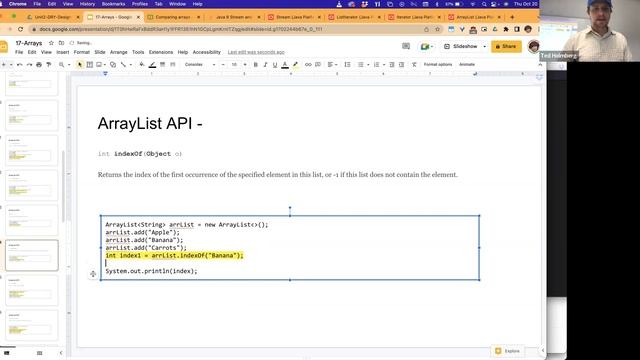Viewport: 640px width, 360px height.
Task: Click the Explore button
Action: (x=508, y=351)
